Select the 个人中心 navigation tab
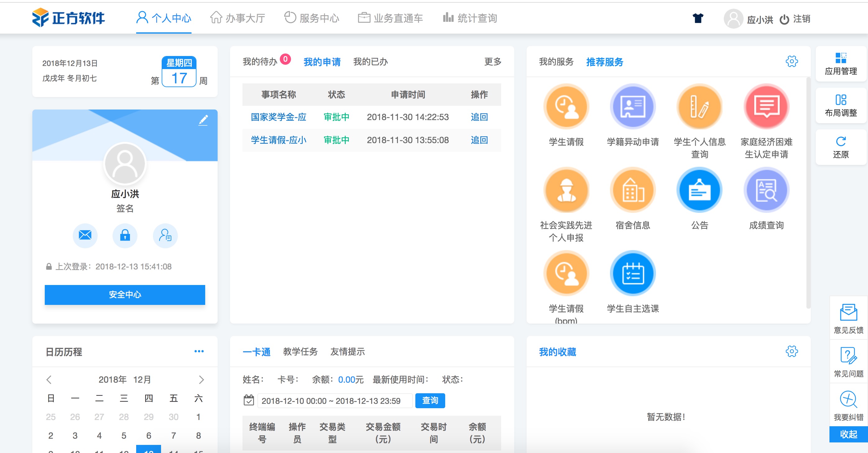This screenshot has height=453, width=868. (x=164, y=18)
